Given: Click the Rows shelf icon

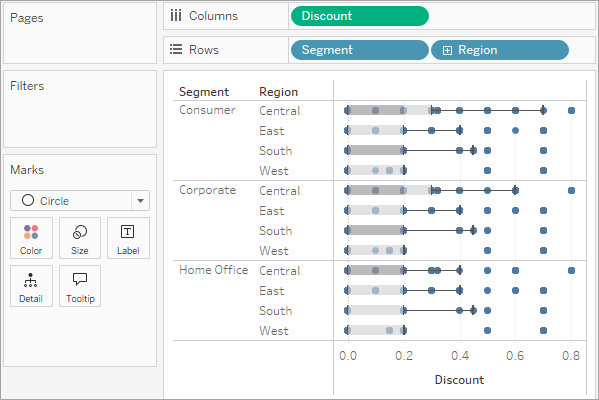Looking at the screenshot, I should [176, 50].
